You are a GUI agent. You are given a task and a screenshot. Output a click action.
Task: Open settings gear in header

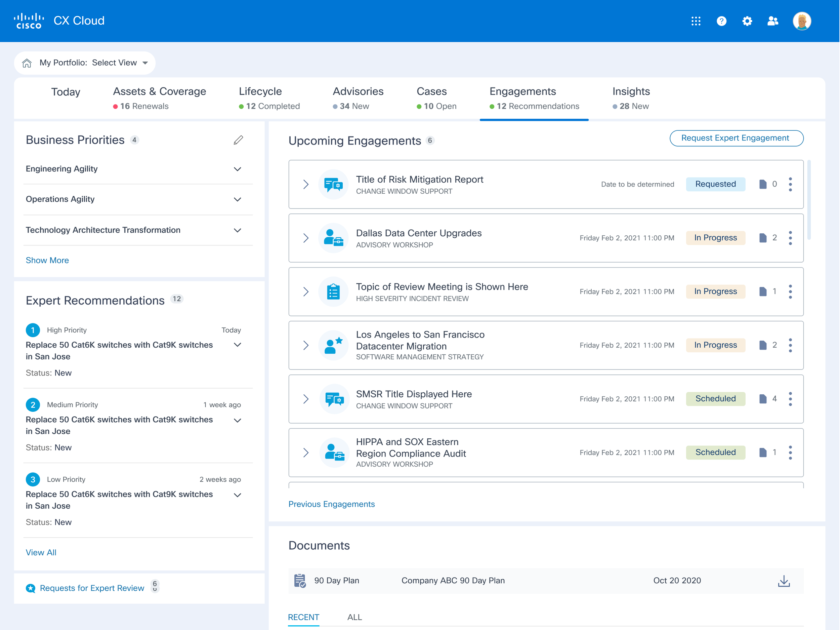click(747, 21)
